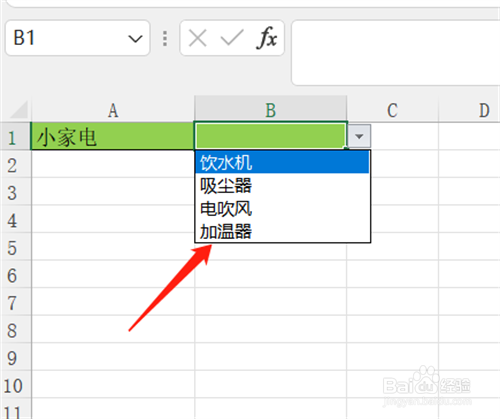
Task: Choose 电吹风 from the dropdown list
Action: [282, 208]
